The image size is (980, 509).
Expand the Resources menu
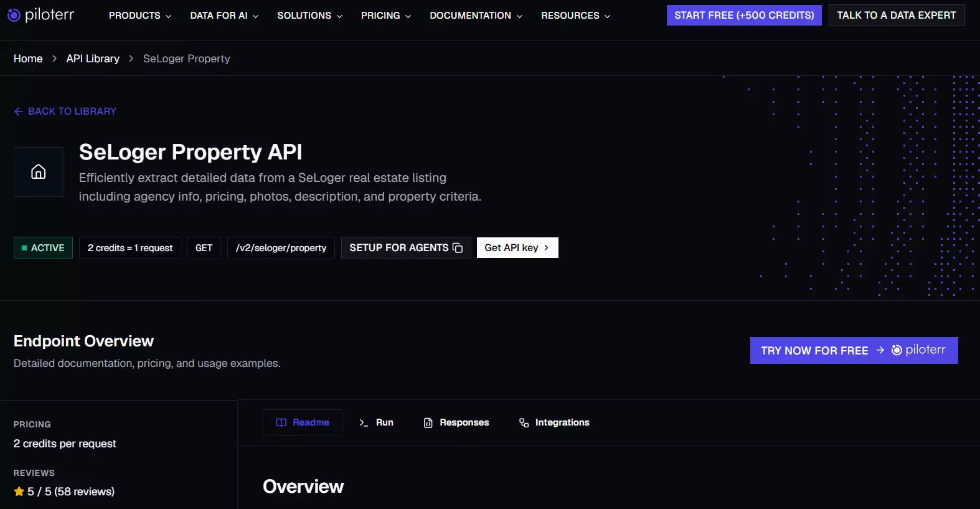click(576, 16)
